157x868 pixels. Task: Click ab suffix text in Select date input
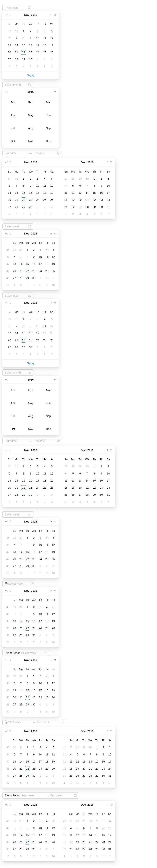tap(30, 295)
